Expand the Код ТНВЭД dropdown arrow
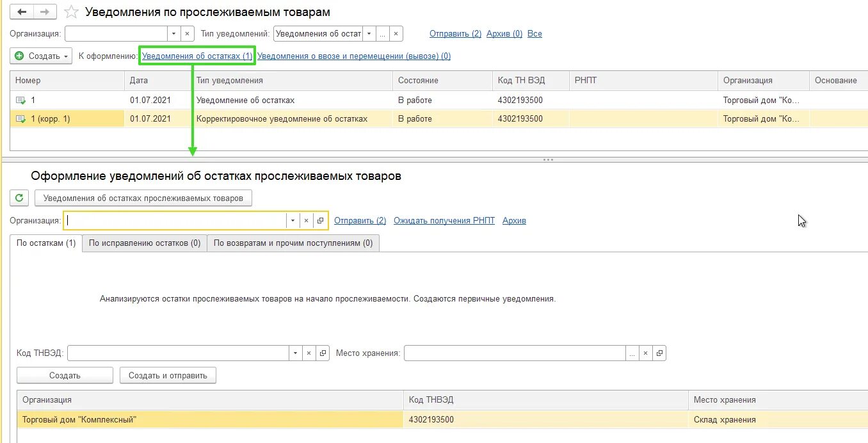 coord(295,353)
